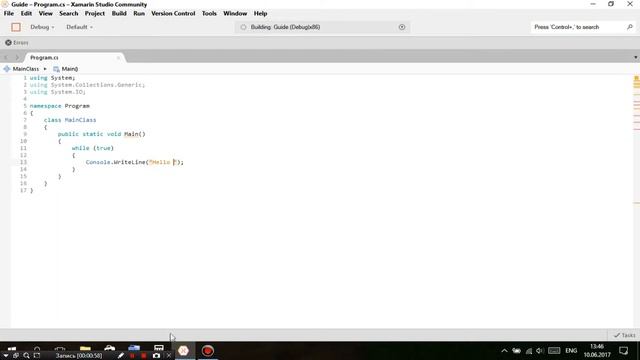Click the volume icon in system tray

coord(540,351)
